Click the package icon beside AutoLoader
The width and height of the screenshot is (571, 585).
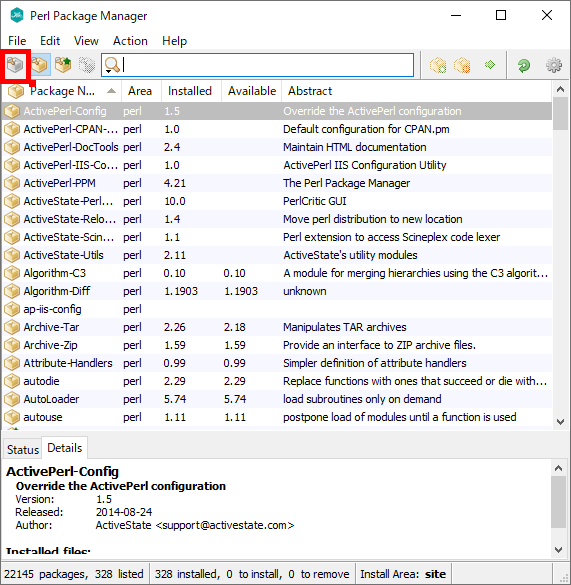point(12,399)
